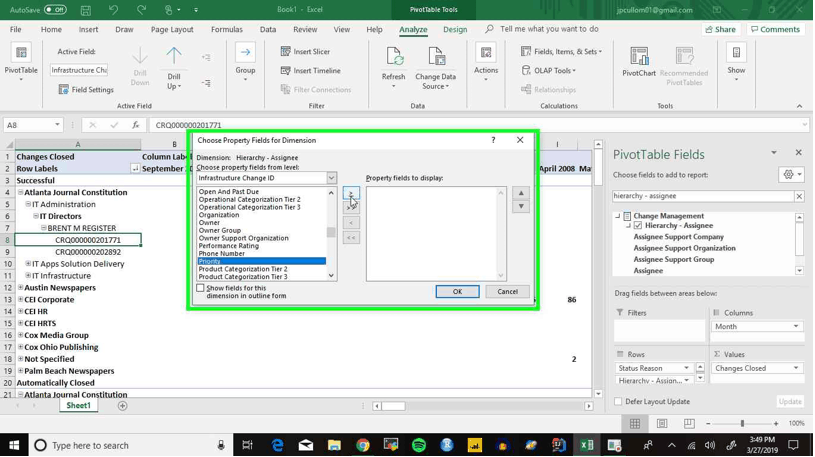Switch to Page Layout view in status bar
The image size is (815, 457).
tap(662, 424)
